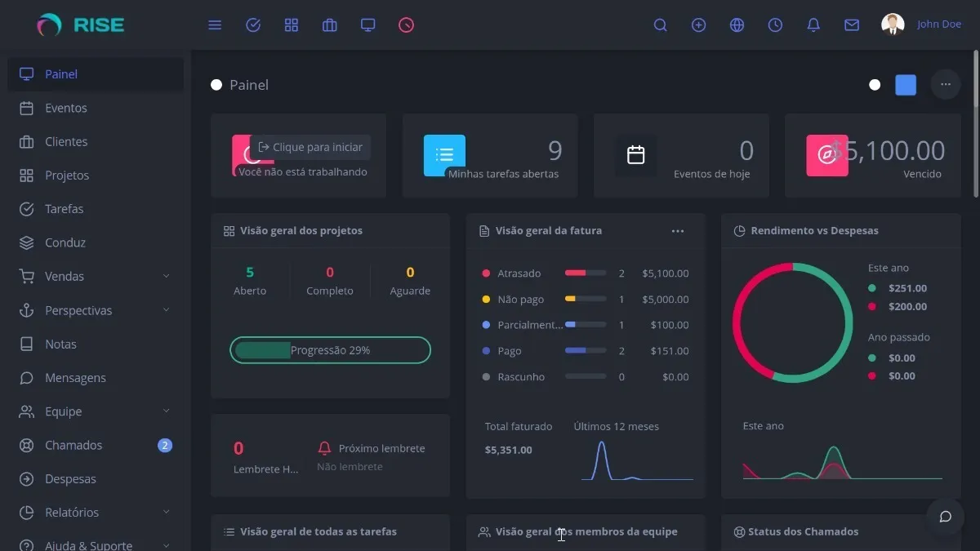Click the blue task list icon tile
Screen dimensions: 980x551
pos(444,155)
